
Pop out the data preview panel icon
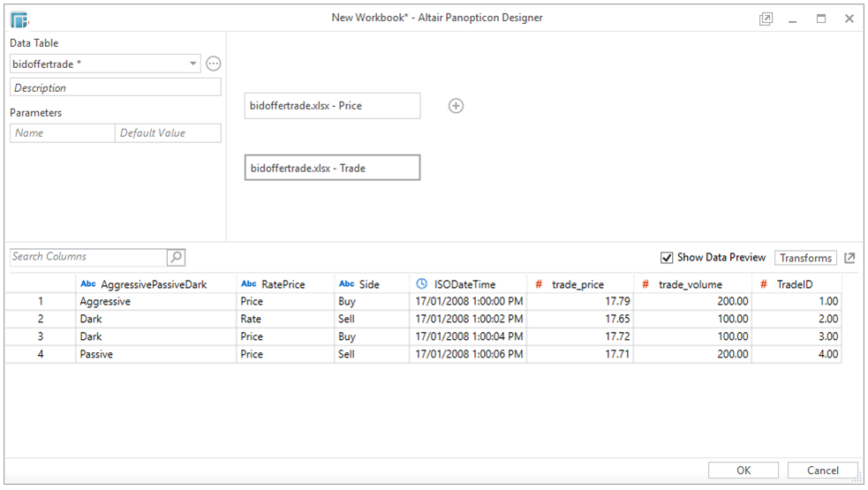click(x=849, y=258)
